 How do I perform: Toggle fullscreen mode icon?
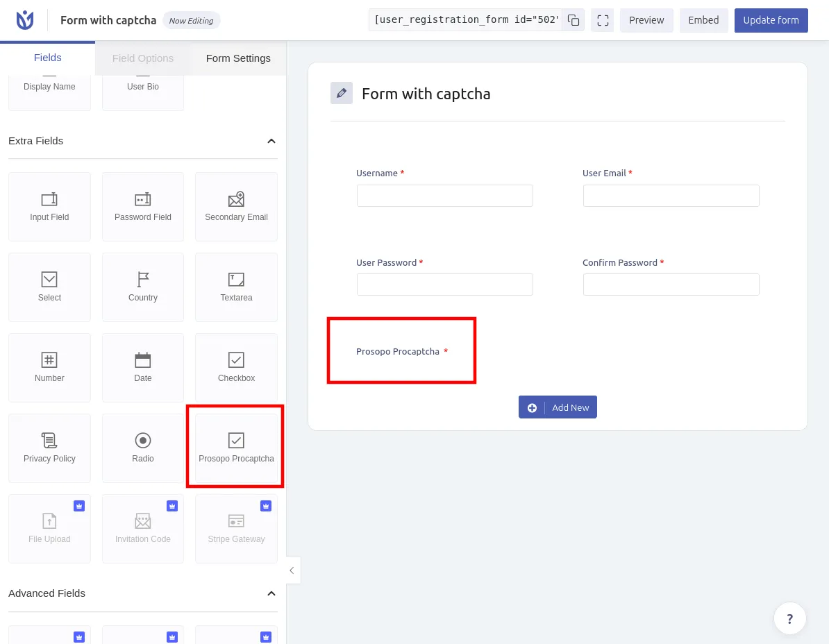pos(603,20)
